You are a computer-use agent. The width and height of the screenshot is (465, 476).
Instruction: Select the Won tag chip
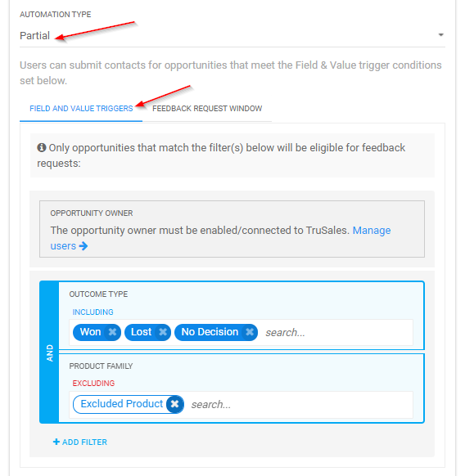(x=90, y=332)
